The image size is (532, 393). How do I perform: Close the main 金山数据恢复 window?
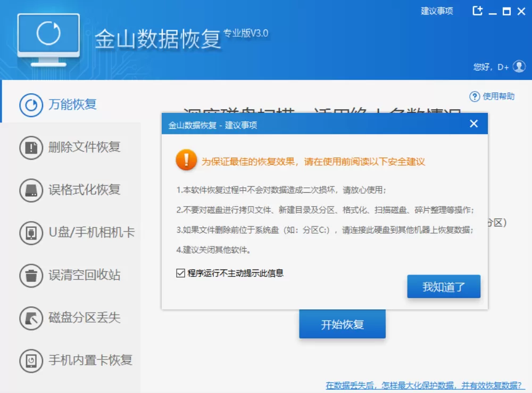pyautogui.click(x=521, y=11)
